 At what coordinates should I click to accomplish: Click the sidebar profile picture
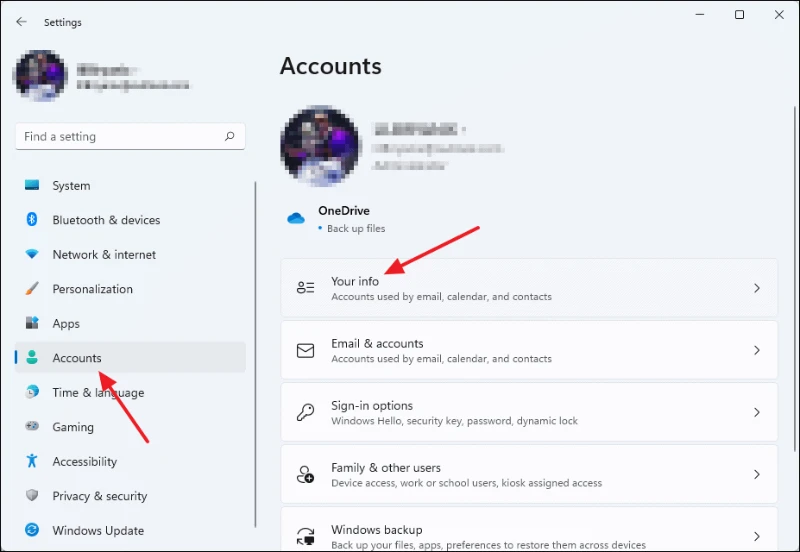[40, 76]
